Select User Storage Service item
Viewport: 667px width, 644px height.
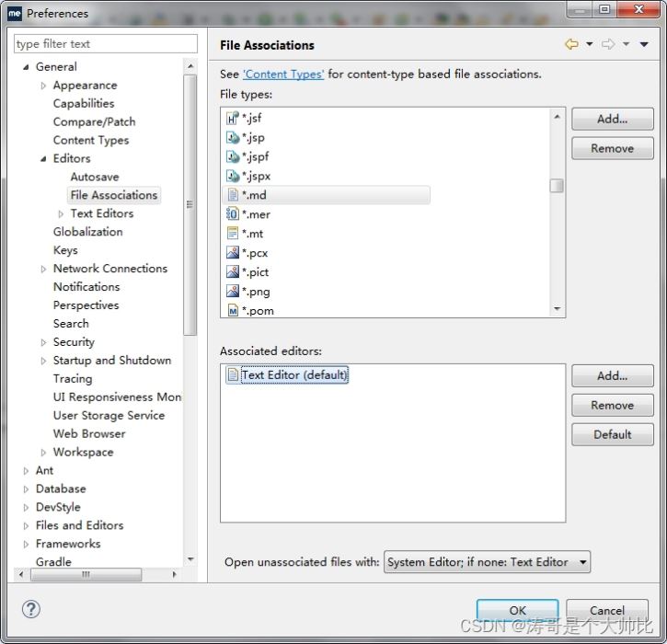[x=109, y=415]
